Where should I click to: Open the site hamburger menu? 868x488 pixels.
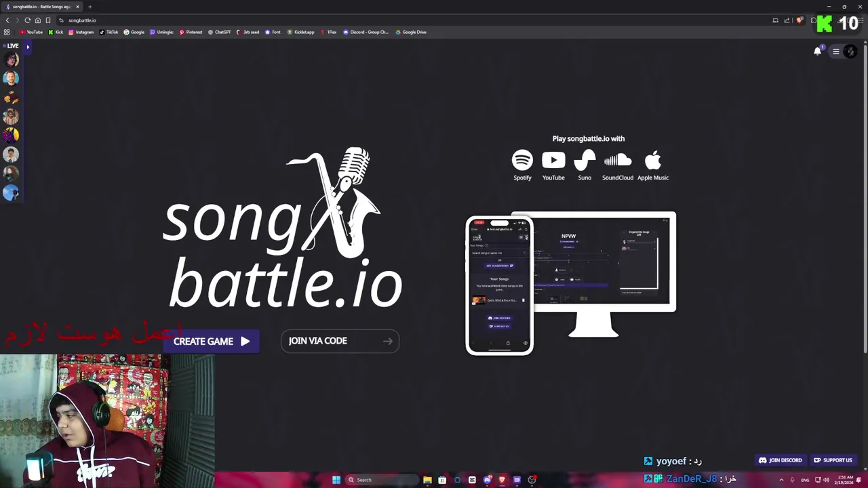[836, 52]
